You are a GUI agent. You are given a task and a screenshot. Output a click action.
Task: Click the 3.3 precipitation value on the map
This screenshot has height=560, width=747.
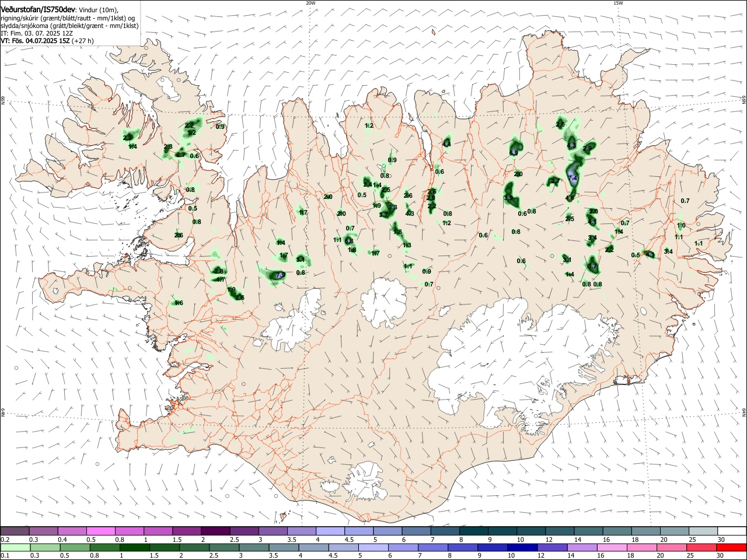pyautogui.click(x=393, y=207)
